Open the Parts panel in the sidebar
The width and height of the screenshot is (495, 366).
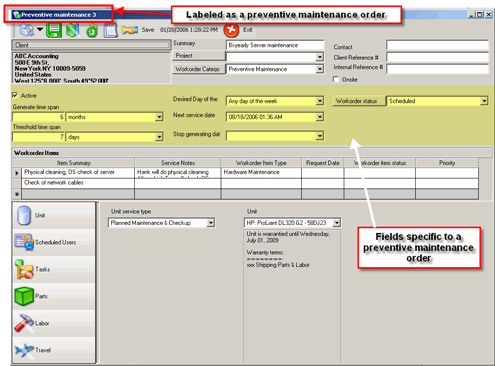click(54, 296)
